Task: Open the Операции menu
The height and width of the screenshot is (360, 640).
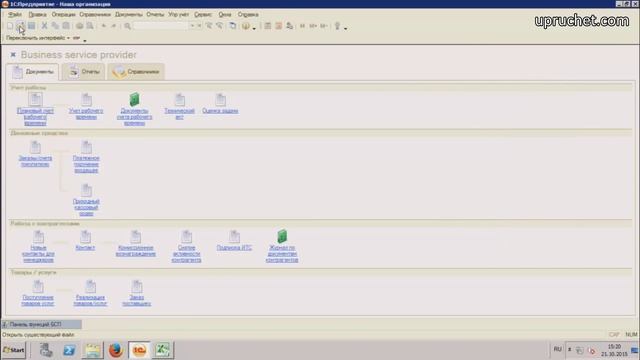Action: (x=63, y=14)
